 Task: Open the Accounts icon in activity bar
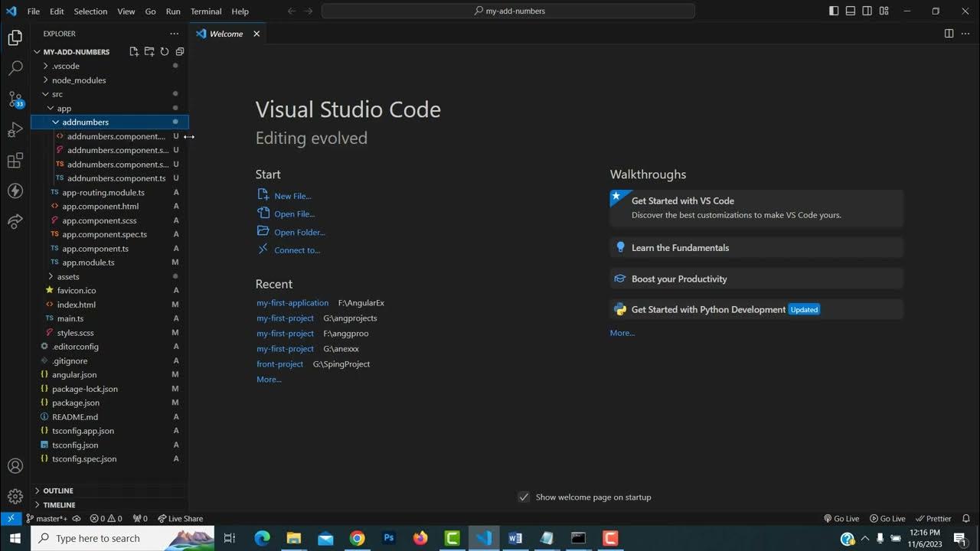[x=15, y=466]
